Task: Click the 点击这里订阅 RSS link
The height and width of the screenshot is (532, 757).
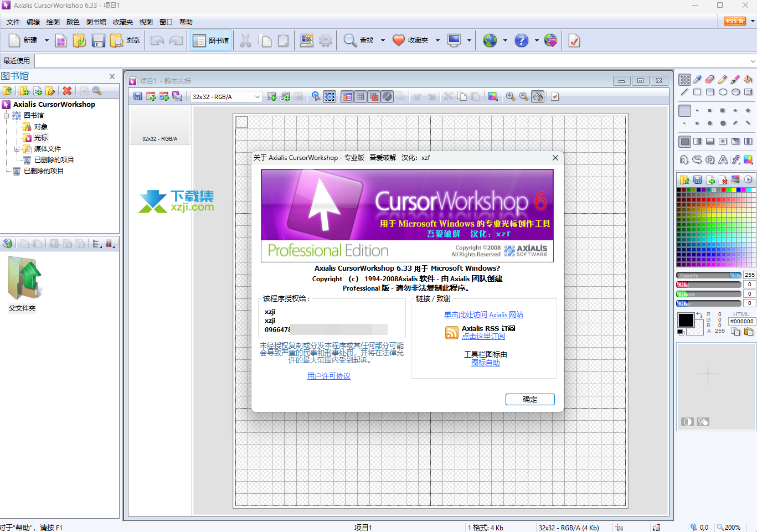Action: pos(483,336)
